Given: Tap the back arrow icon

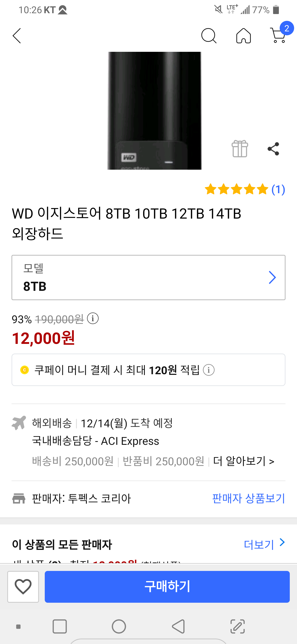Looking at the screenshot, I should pos(17,36).
